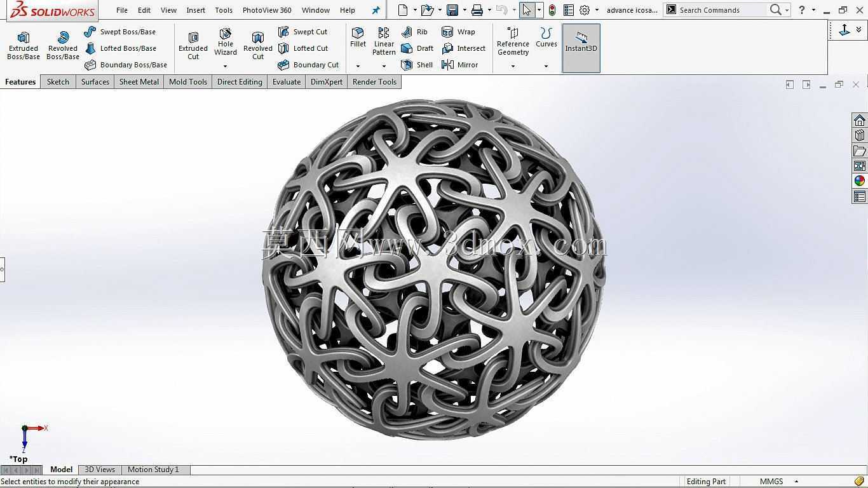
Task: Open the View Palette pane
Action: point(860,166)
